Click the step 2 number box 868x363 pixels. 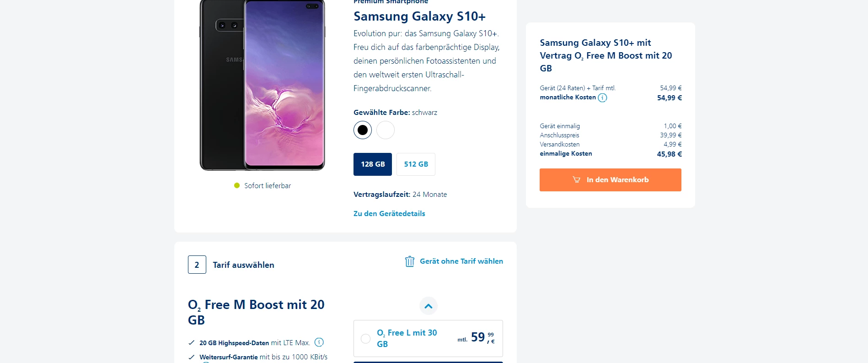click(197, 265)
